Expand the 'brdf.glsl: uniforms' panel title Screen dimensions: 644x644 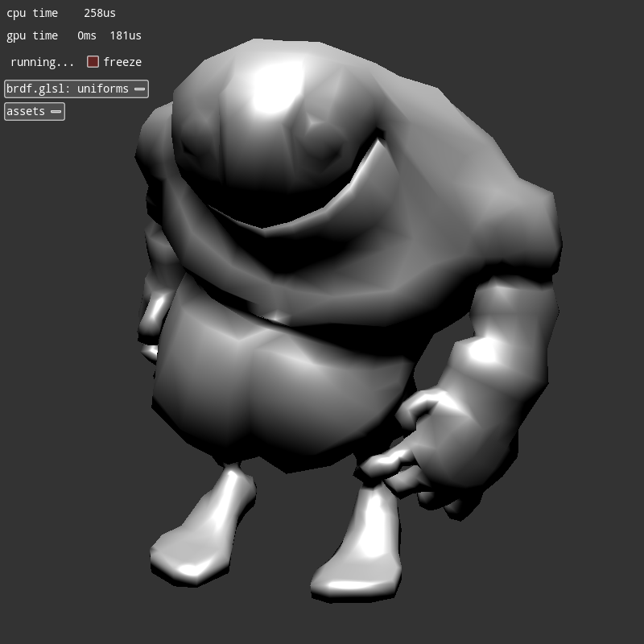click(68, 89)
